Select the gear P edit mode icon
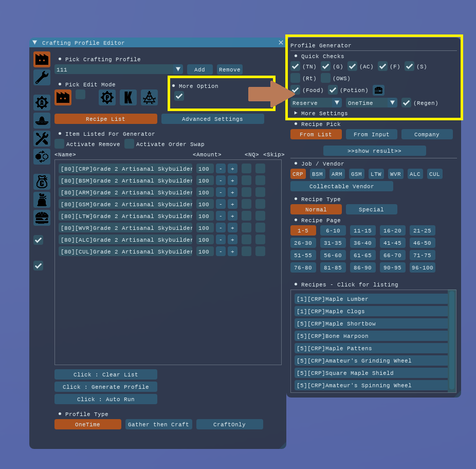This screenshot has width=476, height=469. pyautogui.click(x=107, y=97)
